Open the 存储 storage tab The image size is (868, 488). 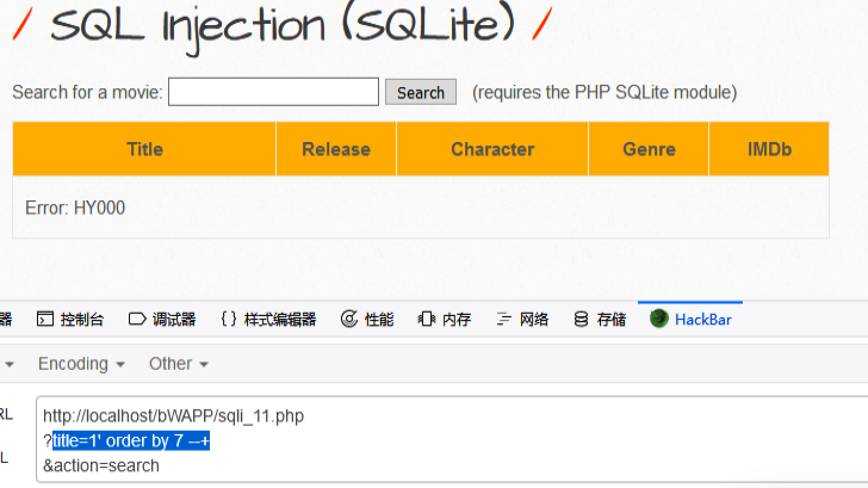[x=600, y=320]
